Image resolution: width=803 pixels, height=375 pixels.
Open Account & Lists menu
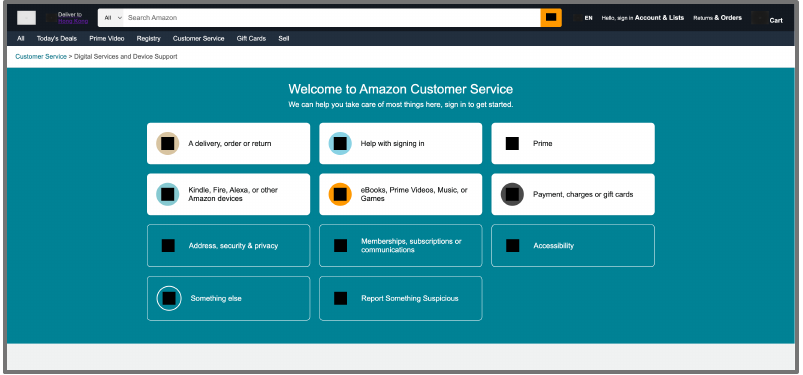(643, 17)
